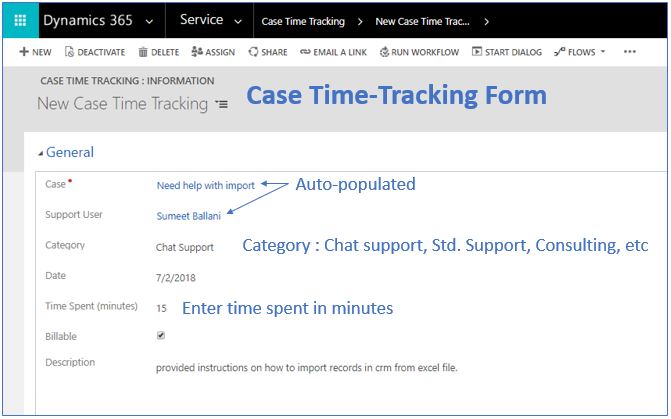Choose DEACTIVATE command text

101,52
